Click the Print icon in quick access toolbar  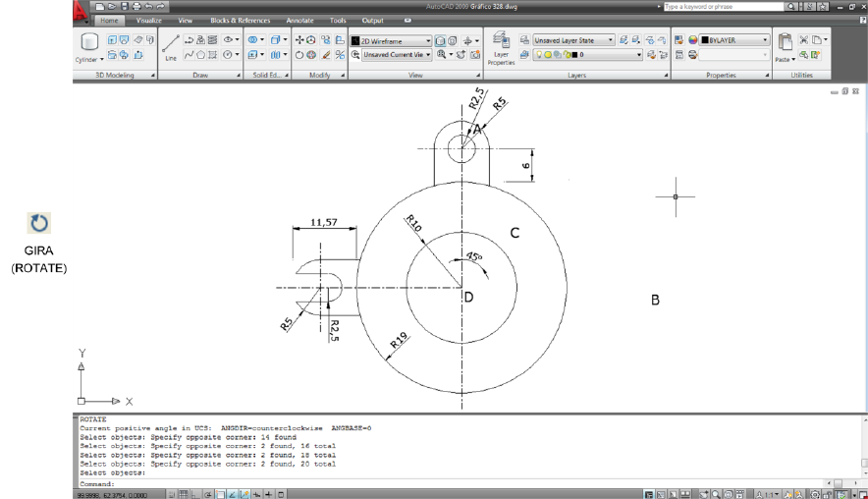(136, 7)
